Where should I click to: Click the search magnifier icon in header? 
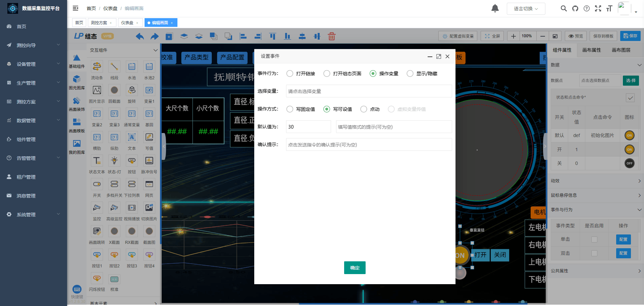tap(563, 8)
